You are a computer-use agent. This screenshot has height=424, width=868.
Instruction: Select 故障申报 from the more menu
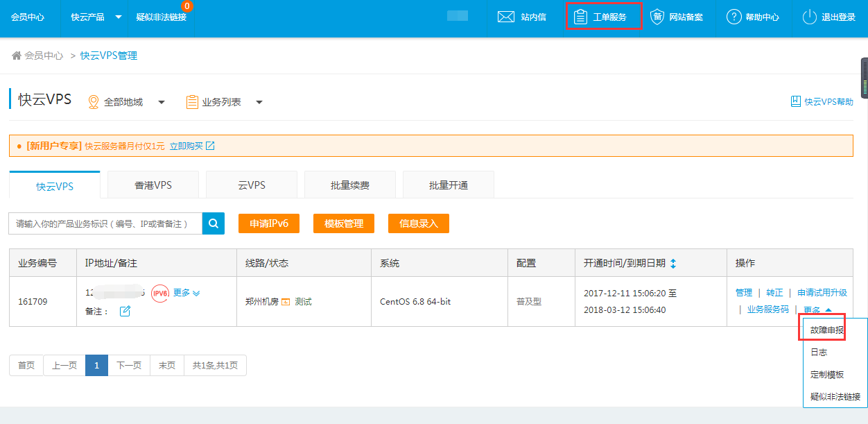coord(827,330)
